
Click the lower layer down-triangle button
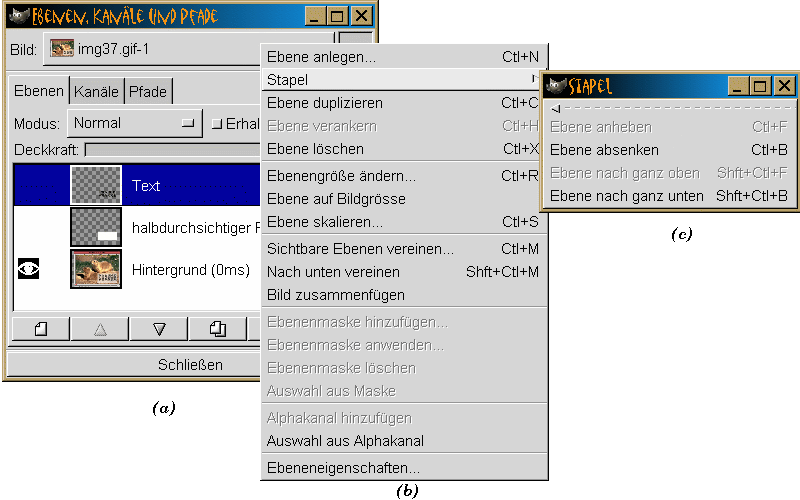coord(159,329)
